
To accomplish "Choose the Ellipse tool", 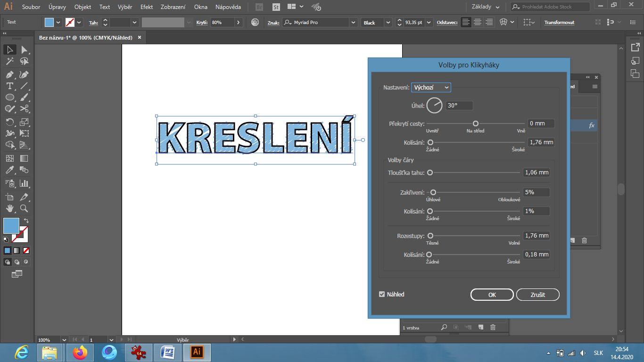I will click(9, 98).
